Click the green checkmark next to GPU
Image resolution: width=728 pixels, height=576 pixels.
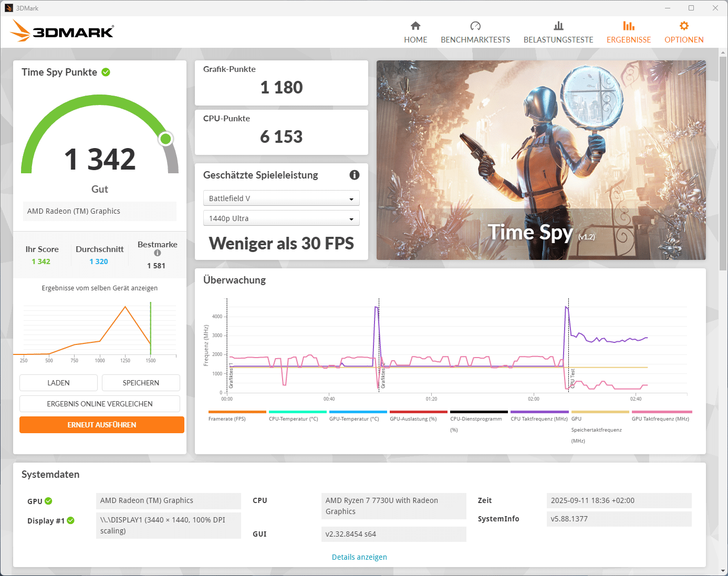point(48,501)
